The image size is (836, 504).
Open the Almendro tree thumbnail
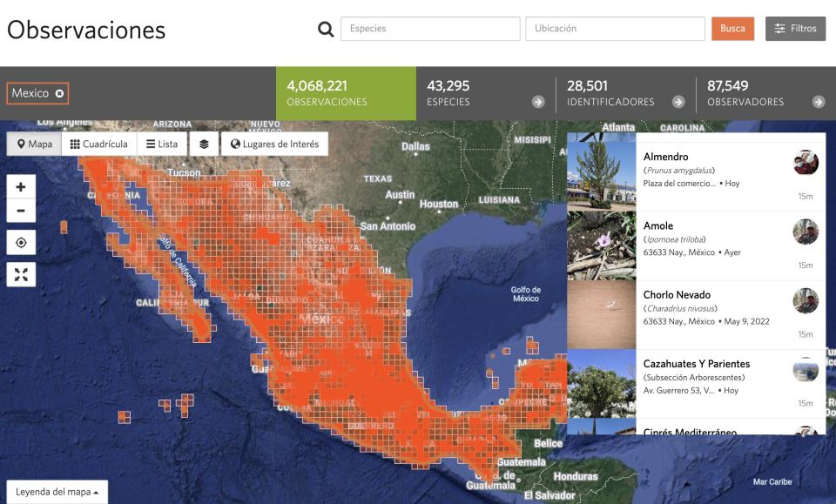coord(602,177)
